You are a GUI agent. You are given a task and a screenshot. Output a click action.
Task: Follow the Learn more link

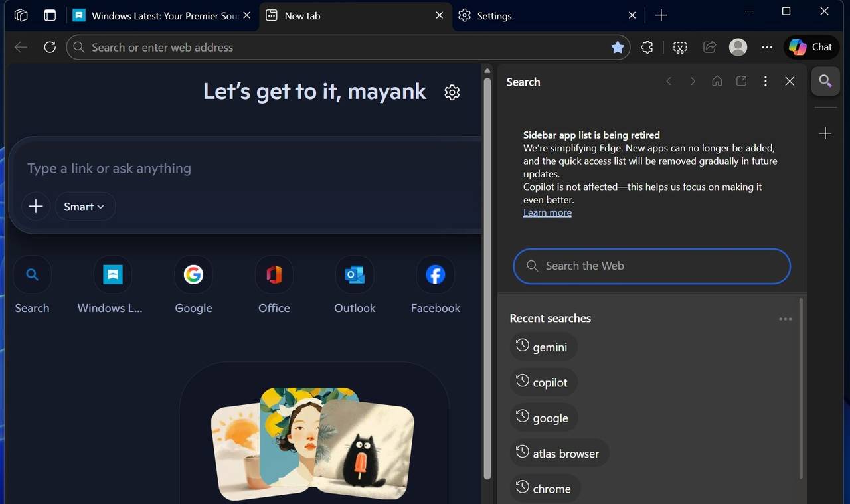click(x=547, y=212)
